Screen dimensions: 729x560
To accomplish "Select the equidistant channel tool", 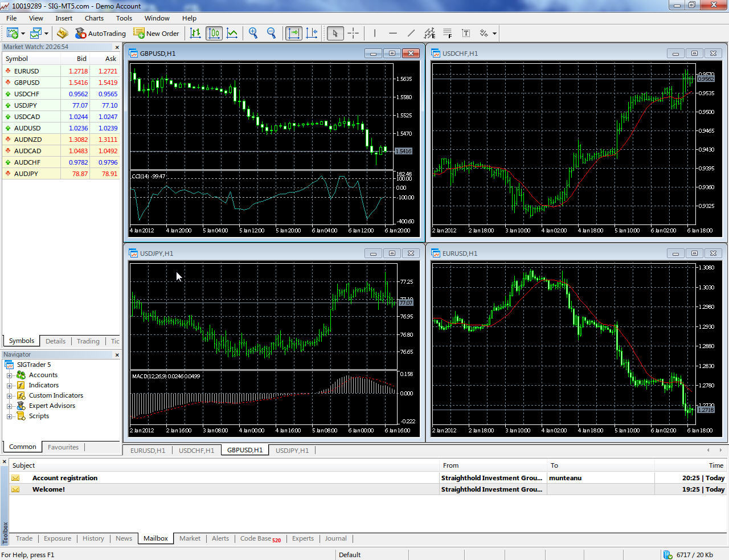I will point(429,33).
